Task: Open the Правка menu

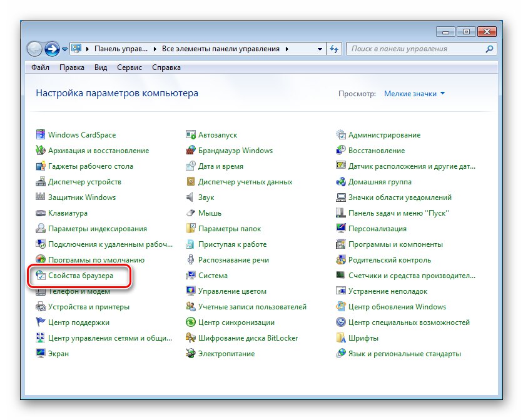Action: 72,67
